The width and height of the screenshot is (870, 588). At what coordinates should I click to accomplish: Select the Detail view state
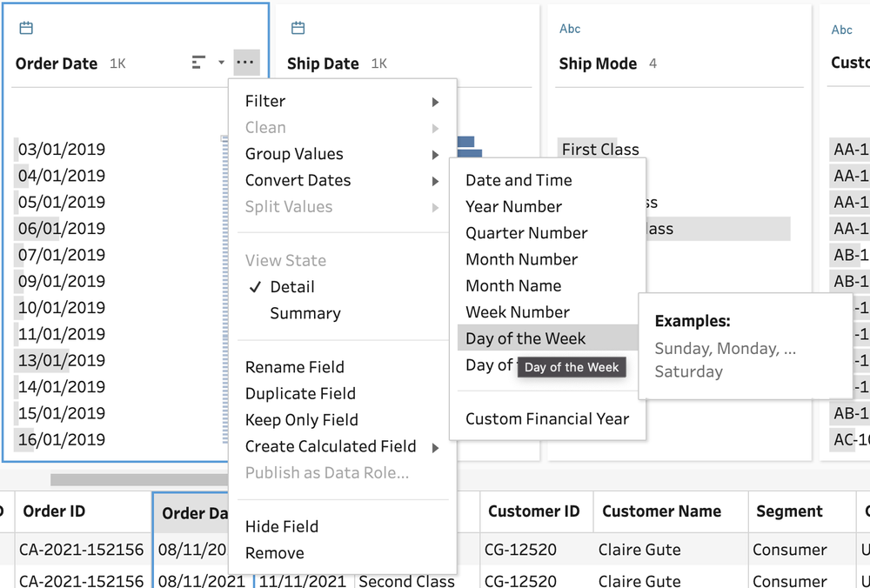click(x=292, y=287)
